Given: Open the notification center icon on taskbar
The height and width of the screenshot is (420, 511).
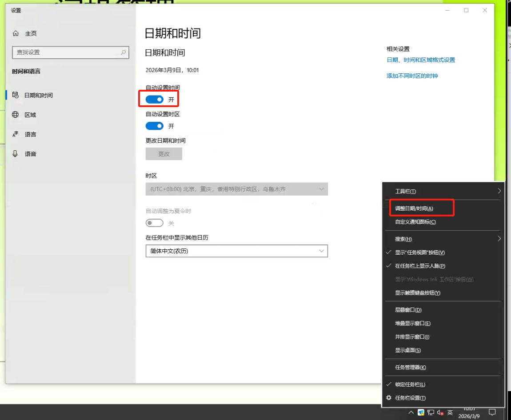Looking at the screenshot, I should click(492, 412).
